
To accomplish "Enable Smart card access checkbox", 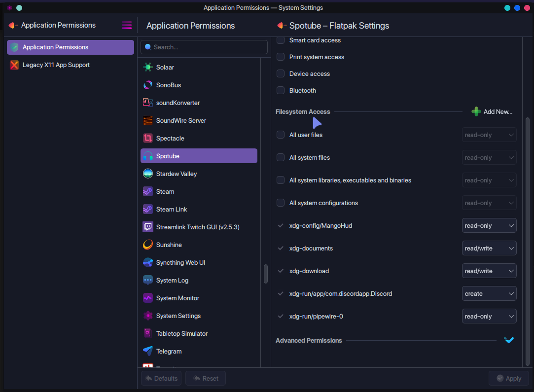I will (281, 40).
